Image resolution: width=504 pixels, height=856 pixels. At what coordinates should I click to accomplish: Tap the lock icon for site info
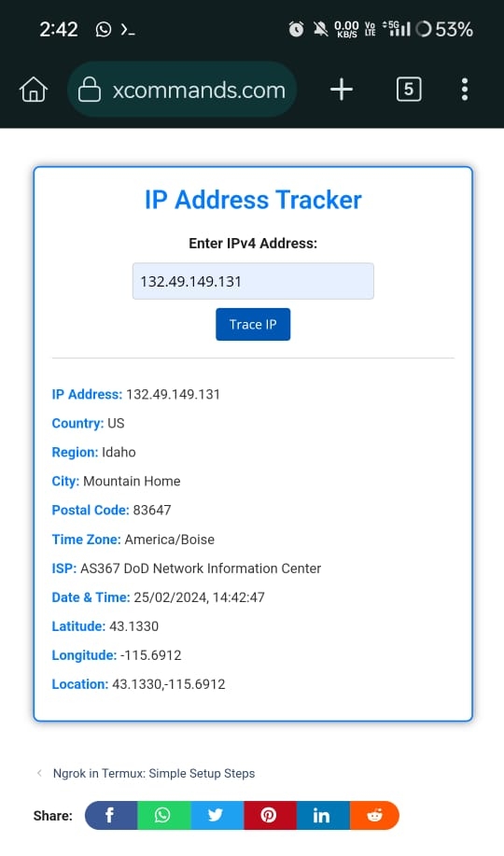[x=90, y=89]
